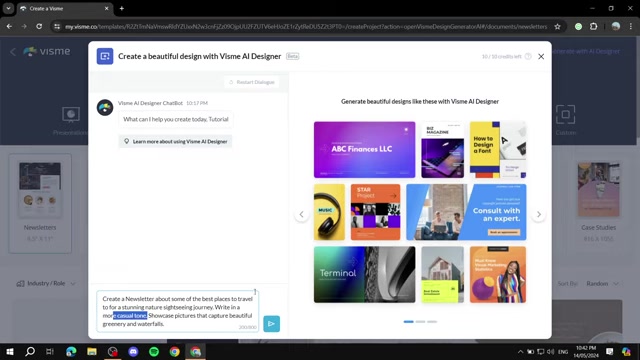
Task: Bookmark this page with the star icon
Action: pos(558,27)
